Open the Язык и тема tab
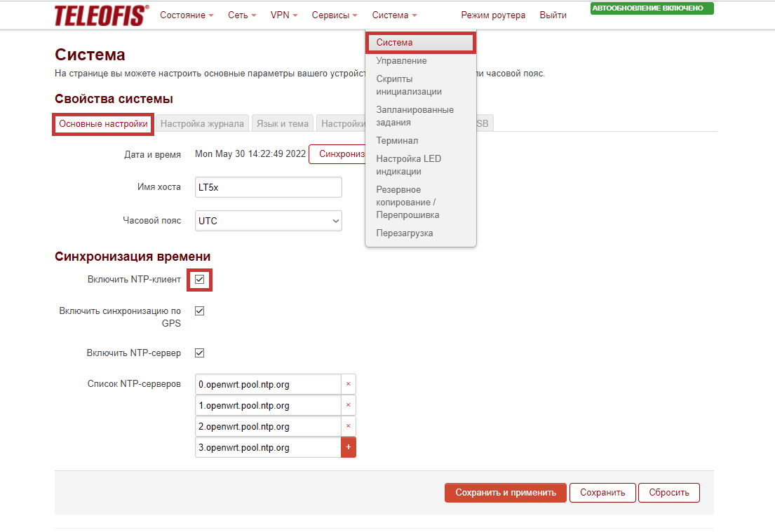 (282, 123)
